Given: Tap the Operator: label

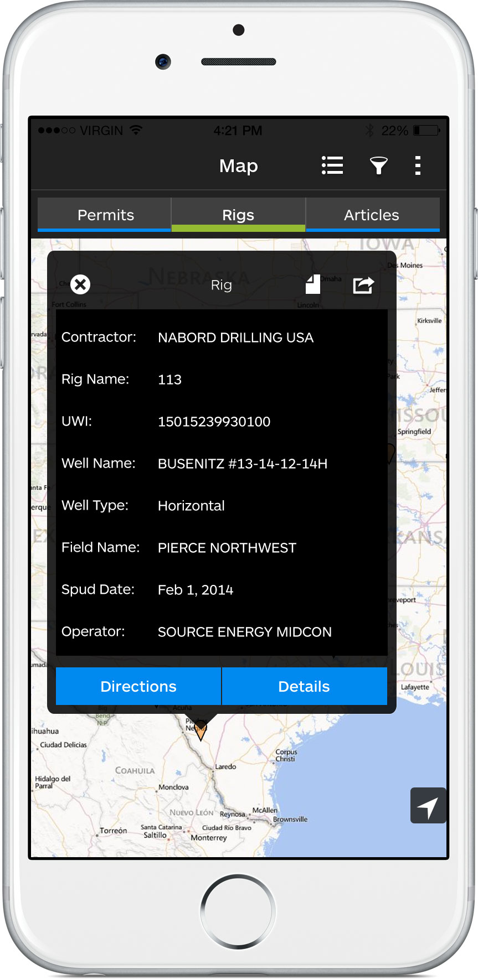Looking at the screenshot, I should (93, 631).
